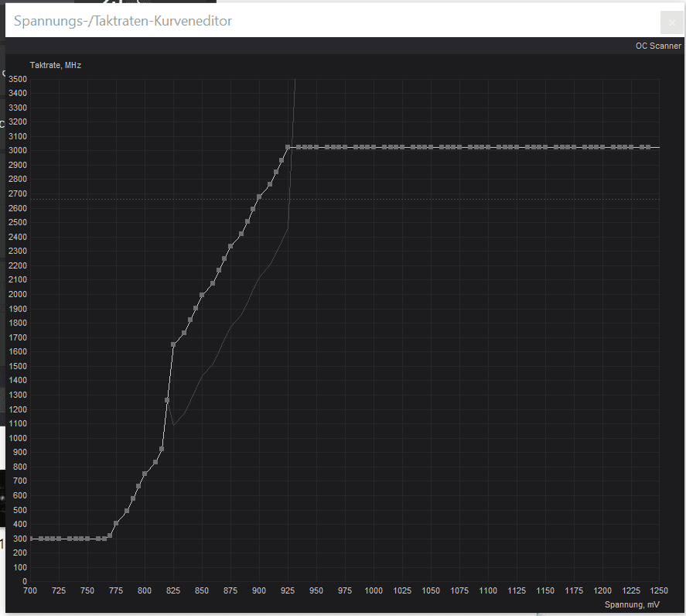This screenshot has width=686, height=616.
Task: Click the Spannung, mV axis label
Action: point(632,604)
